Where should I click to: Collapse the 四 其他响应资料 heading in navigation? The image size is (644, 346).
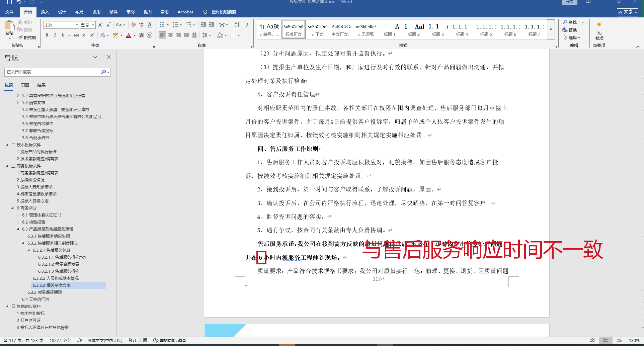coord(7,307)
